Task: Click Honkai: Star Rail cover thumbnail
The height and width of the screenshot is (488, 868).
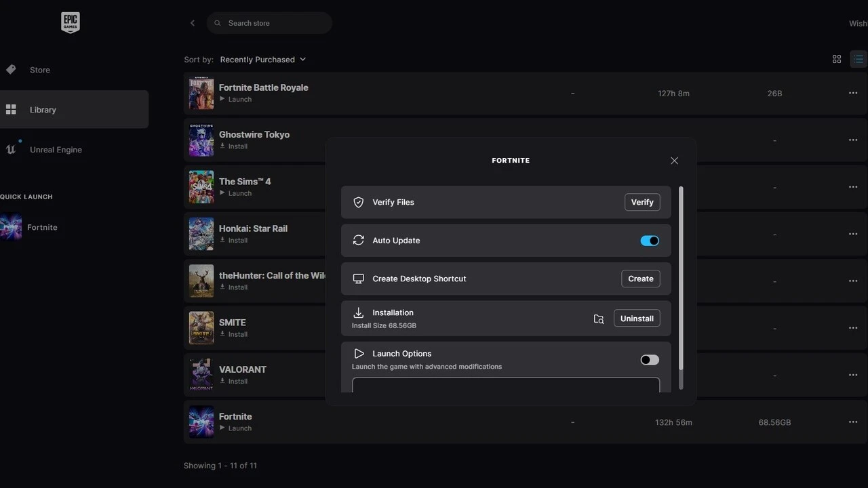Action: [x=201, y=234]
